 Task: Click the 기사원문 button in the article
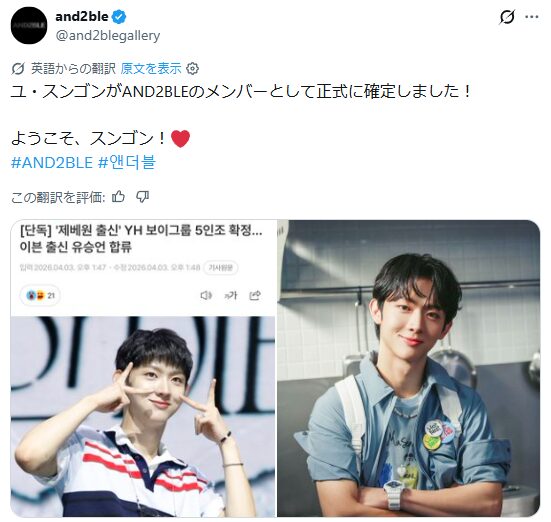click(x=221, y=268)
